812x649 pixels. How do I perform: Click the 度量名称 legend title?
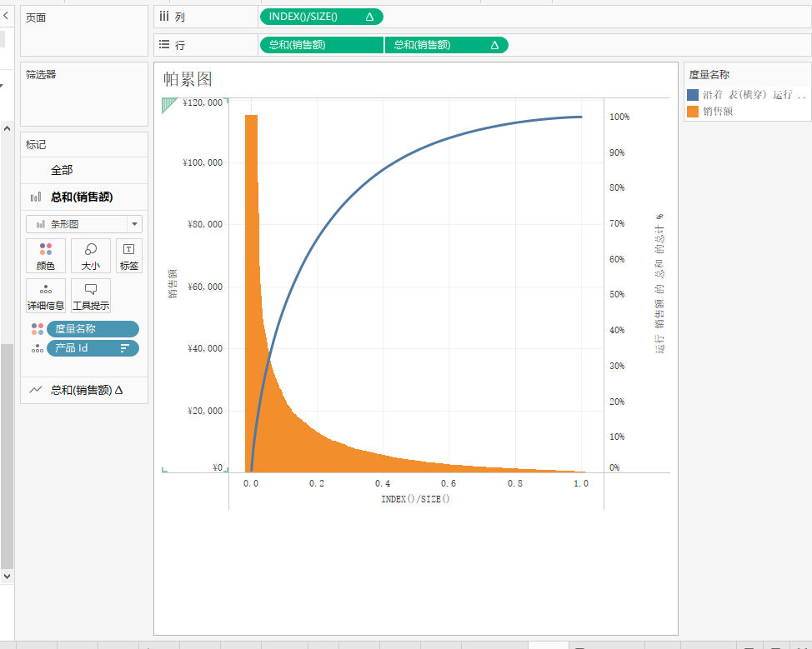pos(709,75)
